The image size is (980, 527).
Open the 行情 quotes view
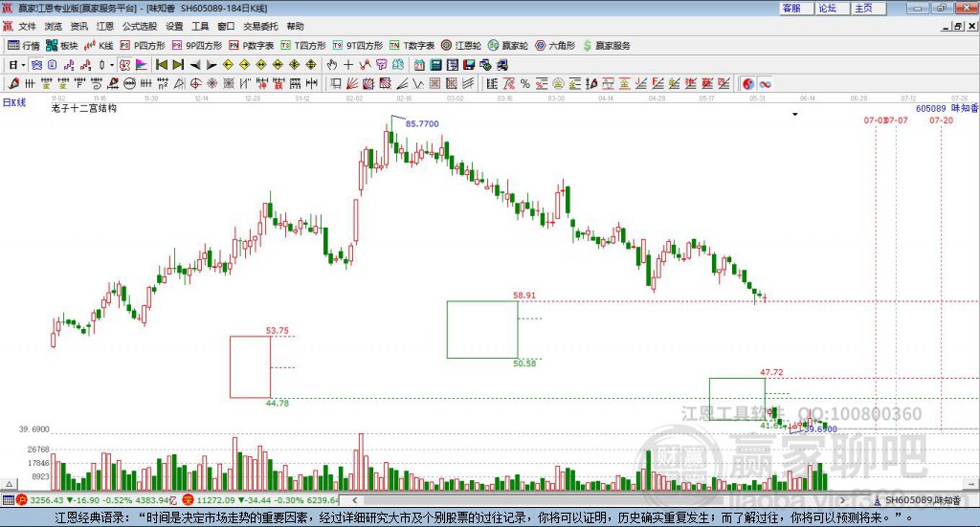coord(23,46)
